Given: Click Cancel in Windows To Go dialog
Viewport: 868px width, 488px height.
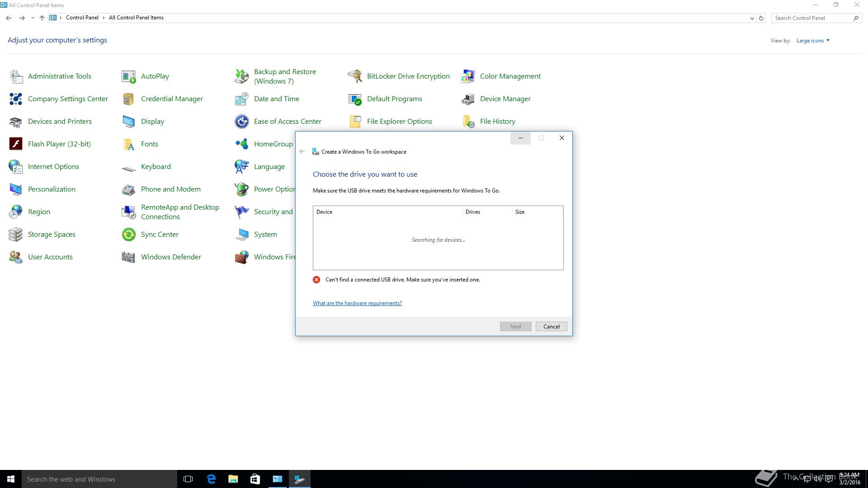Looking at the screenshot, I should tap(551, 327).
